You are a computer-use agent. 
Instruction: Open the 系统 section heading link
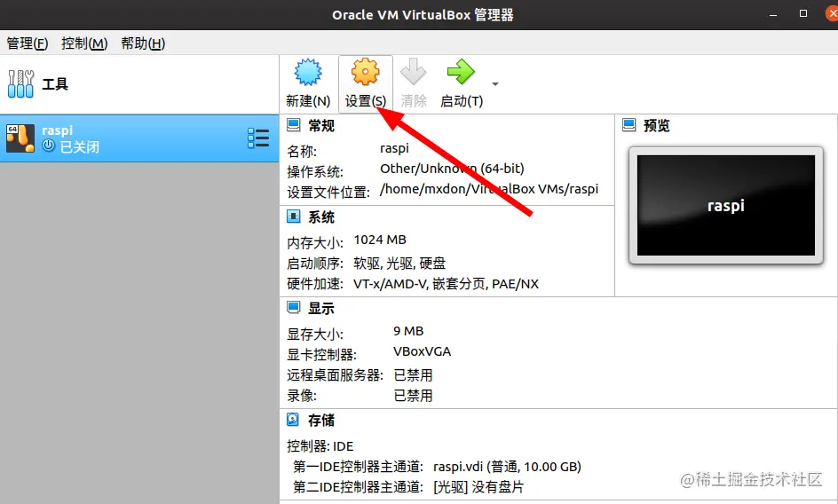point(321,217)
